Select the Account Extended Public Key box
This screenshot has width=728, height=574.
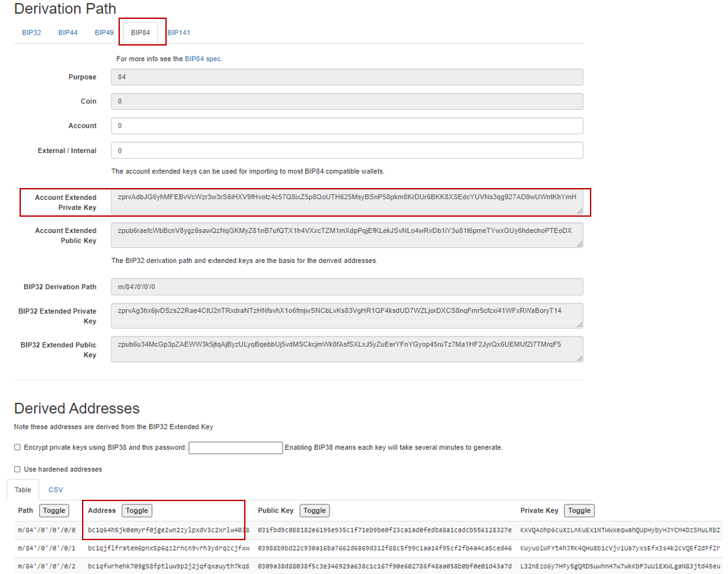pos(347,235)
